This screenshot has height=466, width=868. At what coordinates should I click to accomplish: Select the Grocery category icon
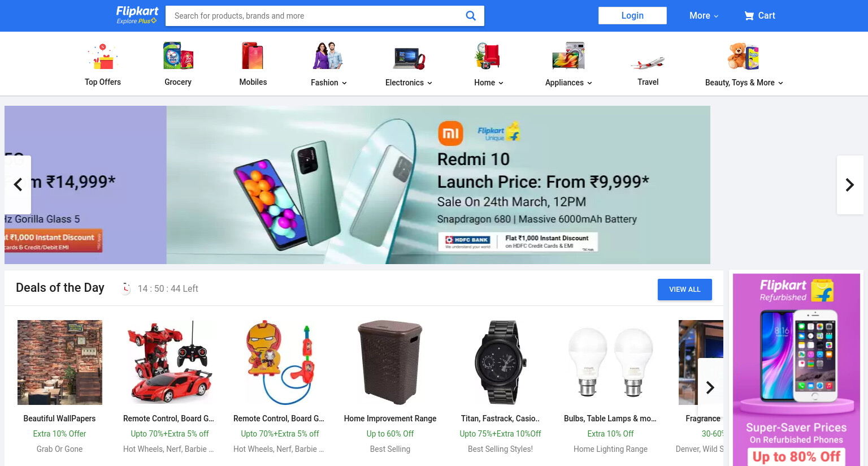pos(178,56)
